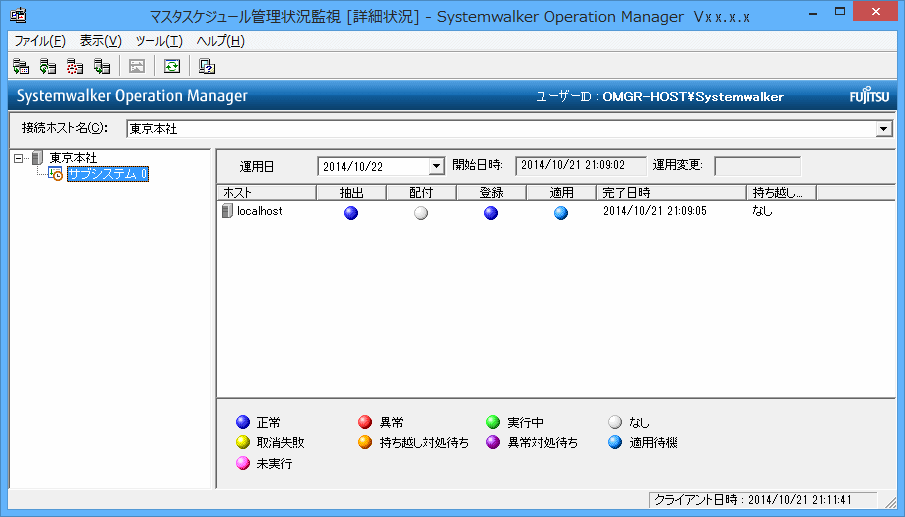Click the ホスト column header
Image resolution: width=905 pixels, height=517 pixels.
(x=267, y=193)
